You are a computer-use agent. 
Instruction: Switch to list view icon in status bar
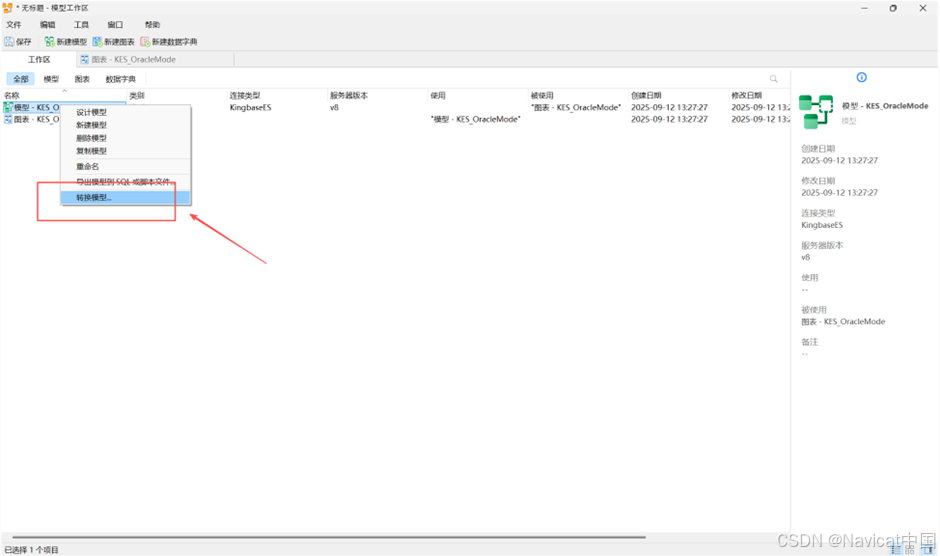[x=896, y=549]
